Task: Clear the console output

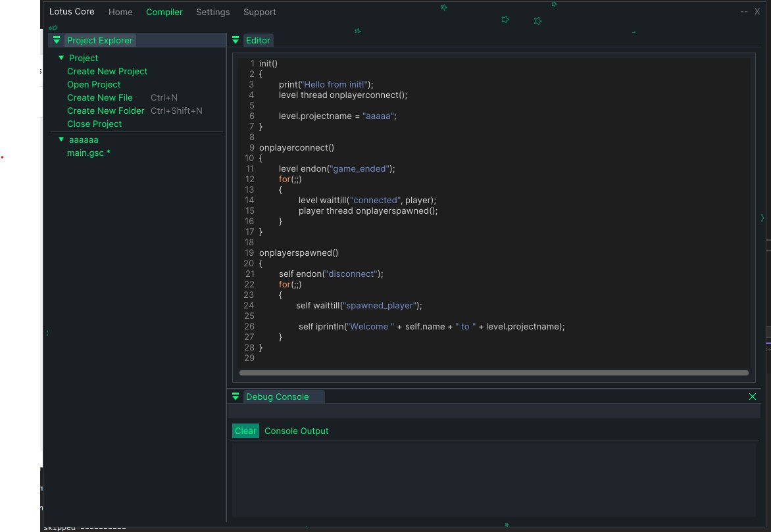Action: pyautogui.click(x=245, y=431)
